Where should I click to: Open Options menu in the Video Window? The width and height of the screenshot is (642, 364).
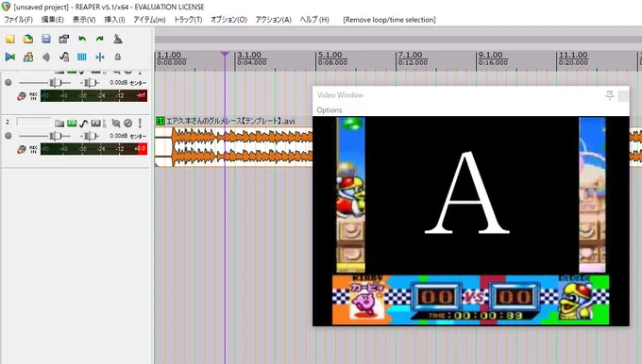(329, 110)
